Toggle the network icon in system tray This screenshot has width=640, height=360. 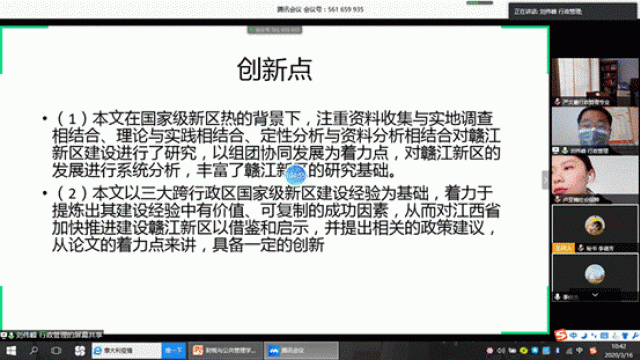(569, 351)
